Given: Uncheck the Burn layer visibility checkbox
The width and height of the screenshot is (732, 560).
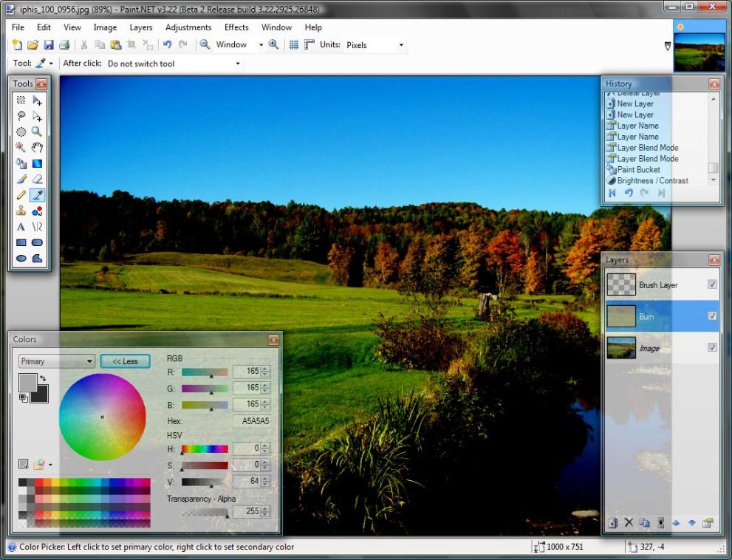Looking at the screenshot, I should 712,316.
